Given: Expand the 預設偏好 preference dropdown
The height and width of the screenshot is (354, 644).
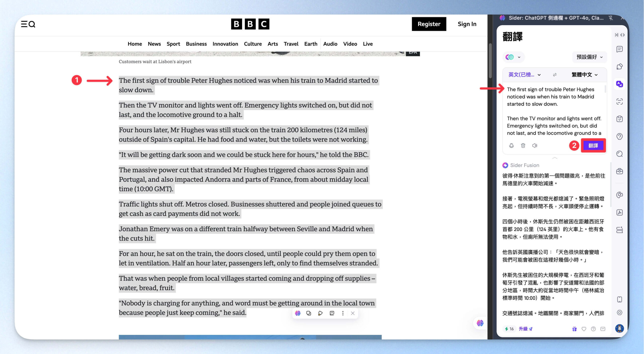Looking at the screenshot, I should (589, 57).
